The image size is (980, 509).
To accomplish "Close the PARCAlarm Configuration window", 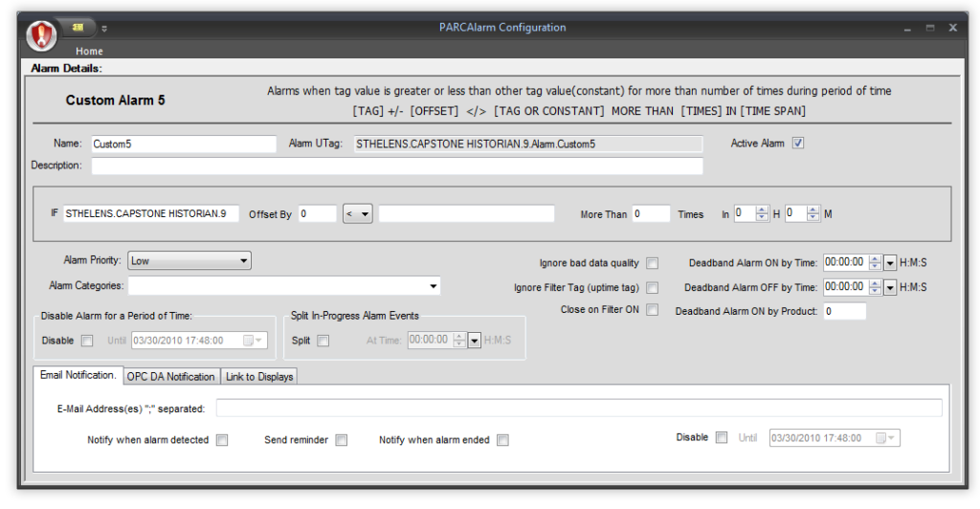I will point(953,28).
